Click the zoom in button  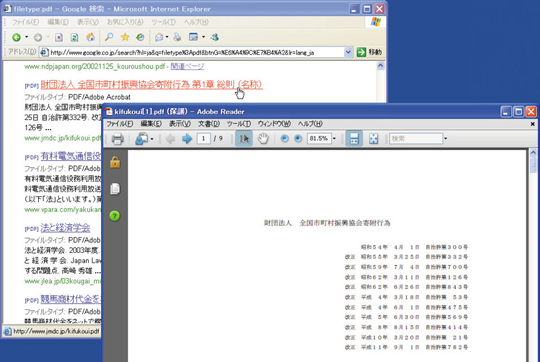(x=298, y=138)
